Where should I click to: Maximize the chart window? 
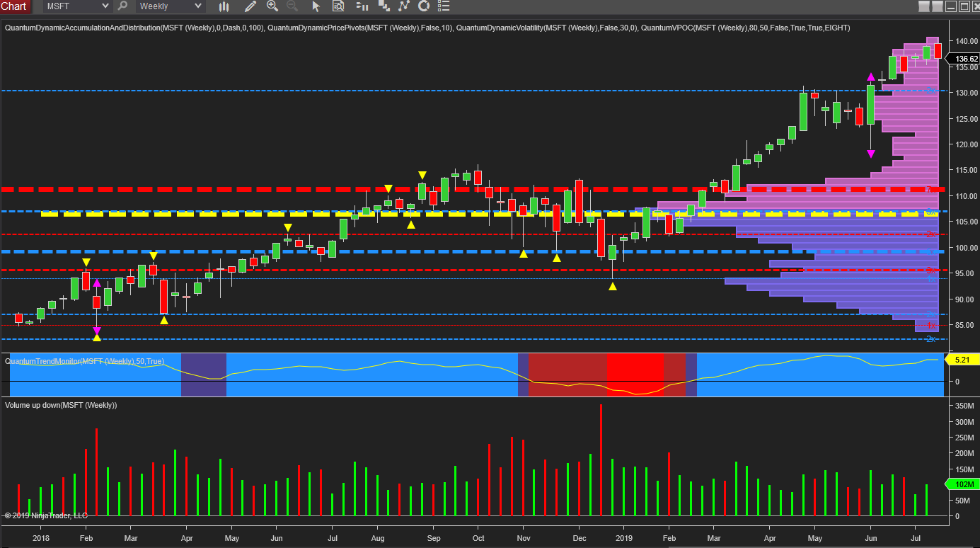coord(963,7)
